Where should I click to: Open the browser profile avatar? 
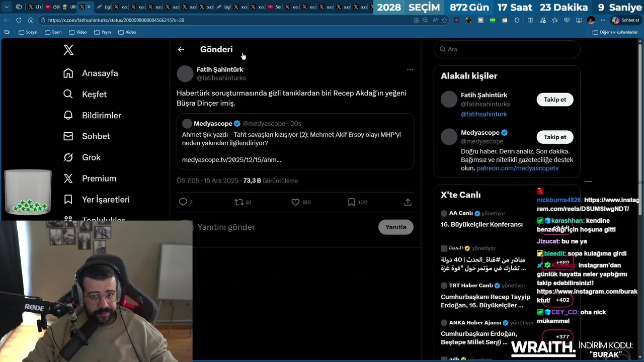591,20
